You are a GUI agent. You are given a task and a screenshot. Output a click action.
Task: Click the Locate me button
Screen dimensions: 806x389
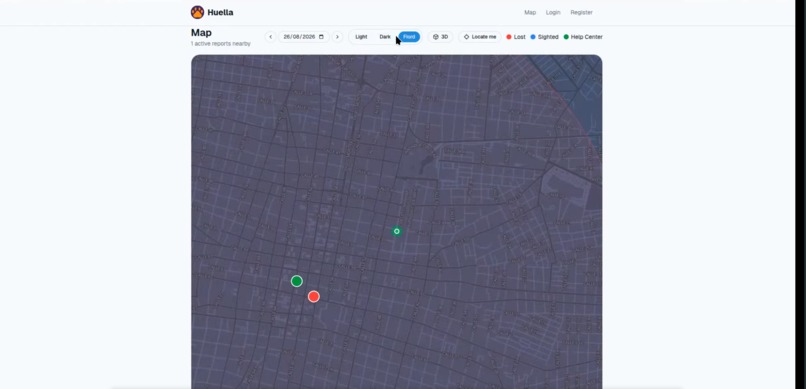pos(480,37)
